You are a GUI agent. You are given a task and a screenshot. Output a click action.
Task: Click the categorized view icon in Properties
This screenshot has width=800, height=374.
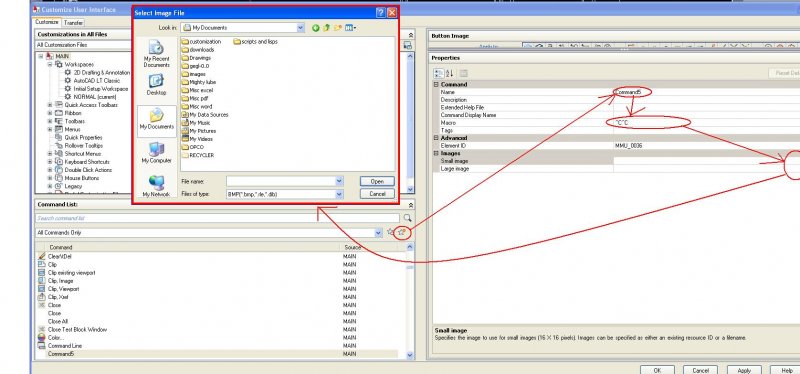pos(439,73)
